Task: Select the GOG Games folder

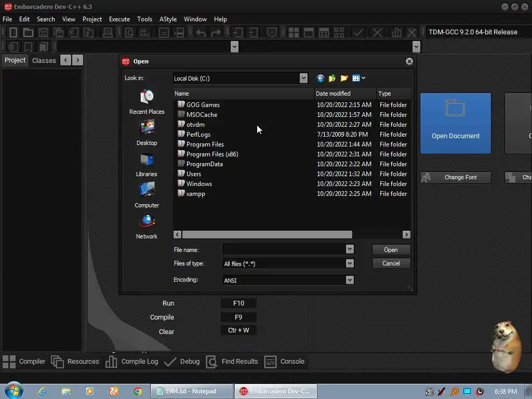Action: (203, 105)
